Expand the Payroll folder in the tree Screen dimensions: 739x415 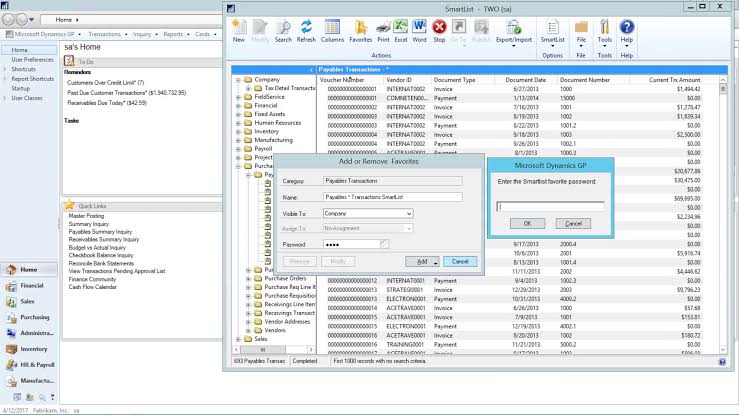tap(238, 149)
